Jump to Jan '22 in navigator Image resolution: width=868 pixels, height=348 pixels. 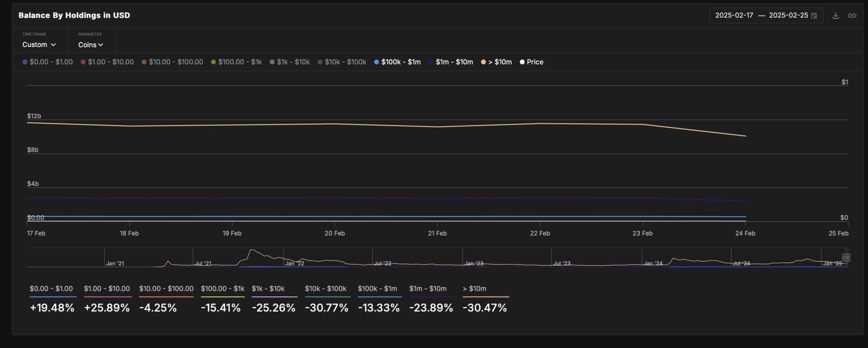295,263
